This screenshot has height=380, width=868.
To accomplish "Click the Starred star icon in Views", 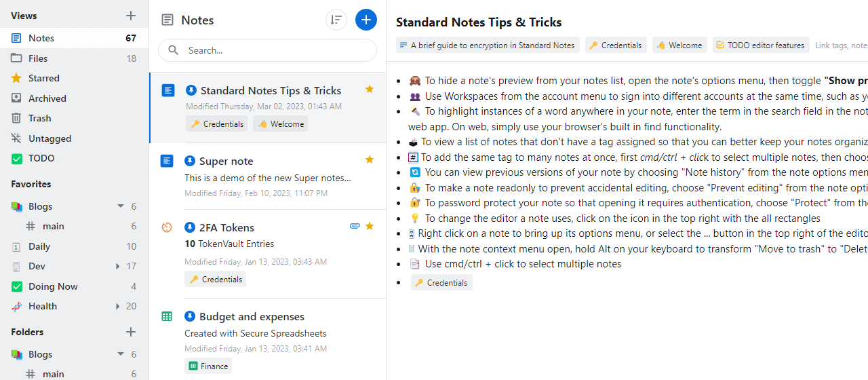I will [16, 78].
